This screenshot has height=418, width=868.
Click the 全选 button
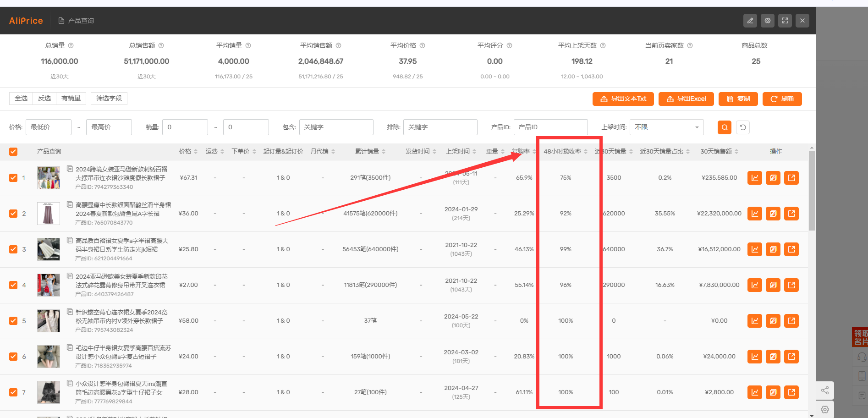tap(21, 99)
